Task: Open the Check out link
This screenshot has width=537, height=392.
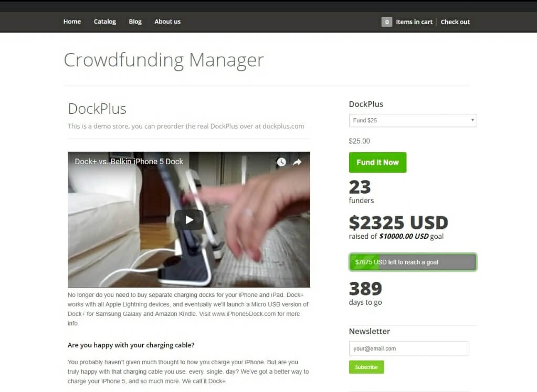Action: coord(455,22)
